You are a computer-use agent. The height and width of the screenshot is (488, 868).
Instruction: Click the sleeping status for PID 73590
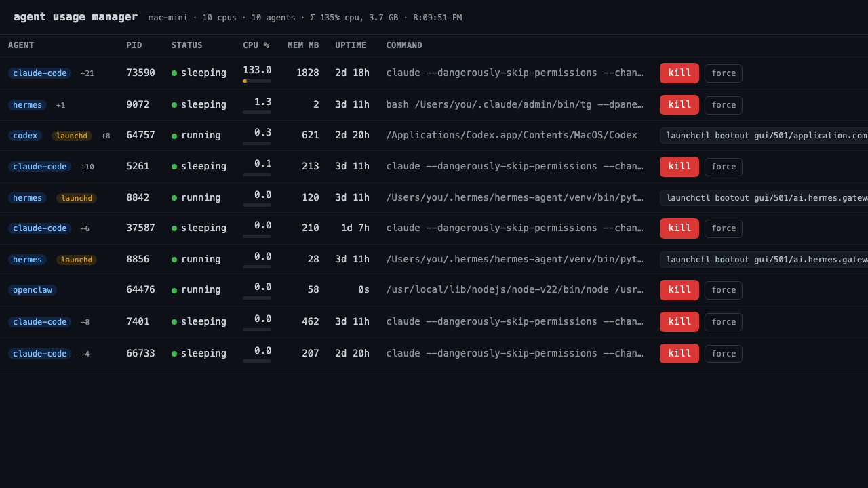[x=199, y=73]
